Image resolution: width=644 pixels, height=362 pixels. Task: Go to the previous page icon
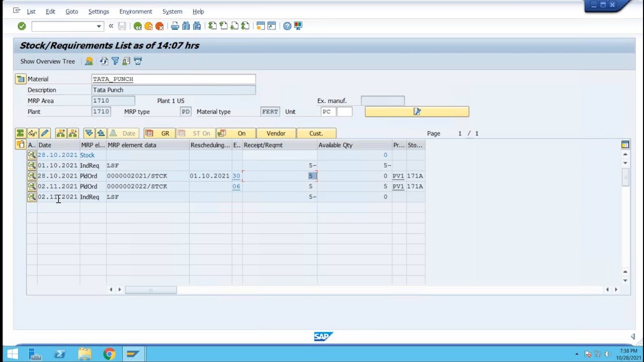pyautogui.click(x=223, y=26)
